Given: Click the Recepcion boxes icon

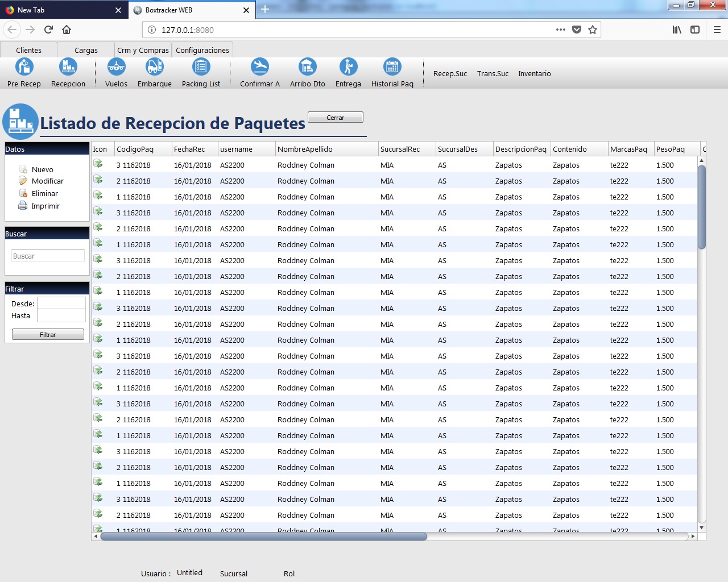Looking at the screenshot, I should (68, 67).
